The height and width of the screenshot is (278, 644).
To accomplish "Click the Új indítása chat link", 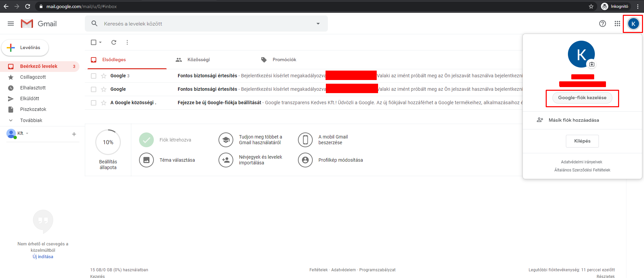I will pyautogui.click(x=43, y=256).
